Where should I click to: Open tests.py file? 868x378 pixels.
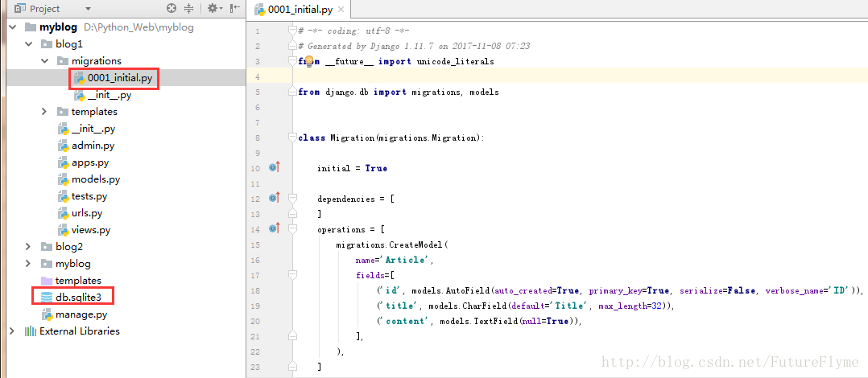pos(89,196)
